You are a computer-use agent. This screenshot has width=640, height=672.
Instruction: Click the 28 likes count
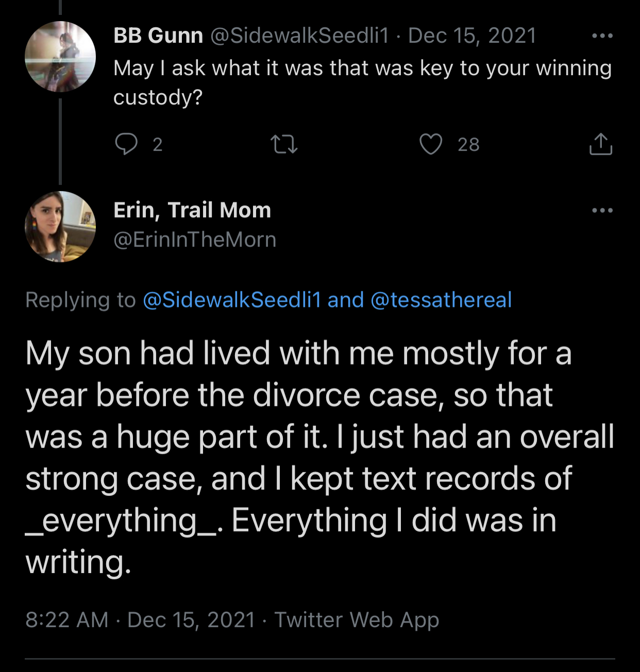point(468,145)
